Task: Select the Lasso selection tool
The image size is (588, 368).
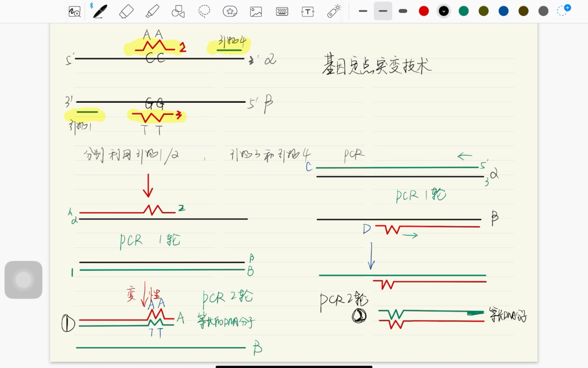Action: 204,11
